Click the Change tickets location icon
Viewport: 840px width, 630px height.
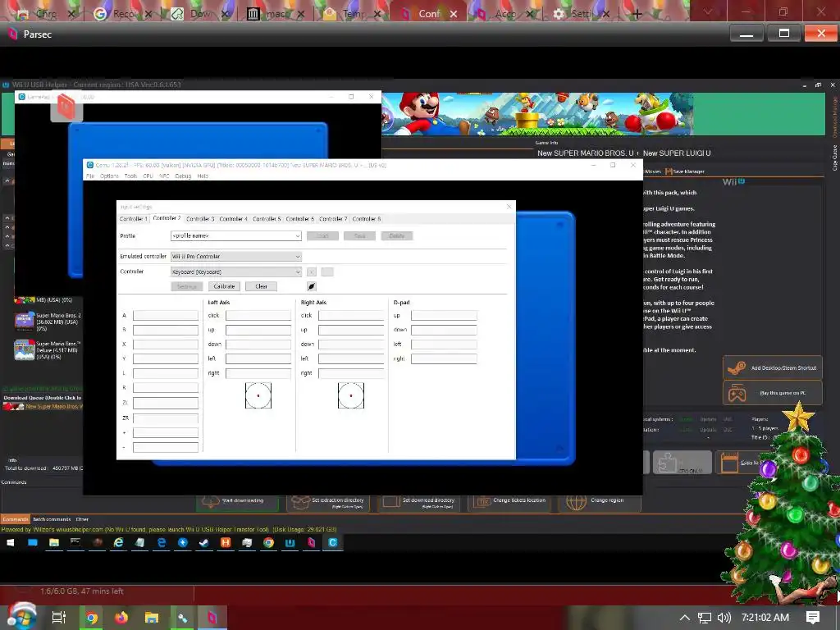483,502
